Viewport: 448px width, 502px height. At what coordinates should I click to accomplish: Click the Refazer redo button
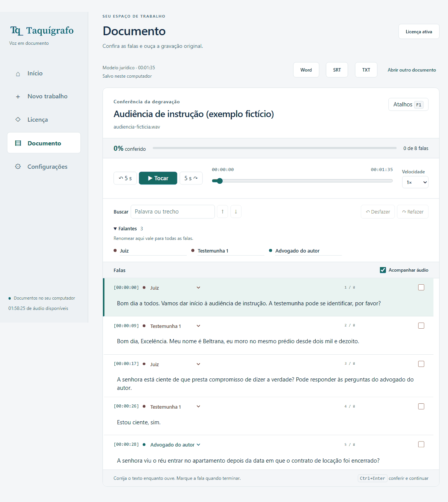[413, 212]
